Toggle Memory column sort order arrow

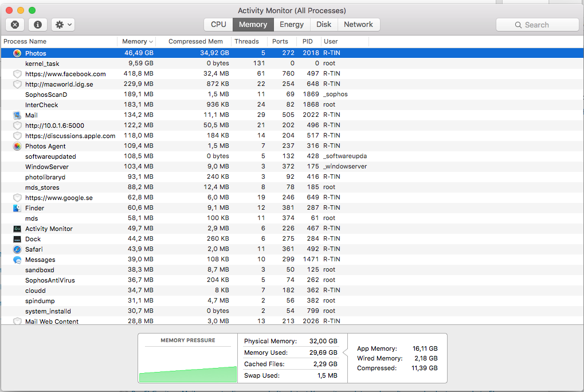151,42
